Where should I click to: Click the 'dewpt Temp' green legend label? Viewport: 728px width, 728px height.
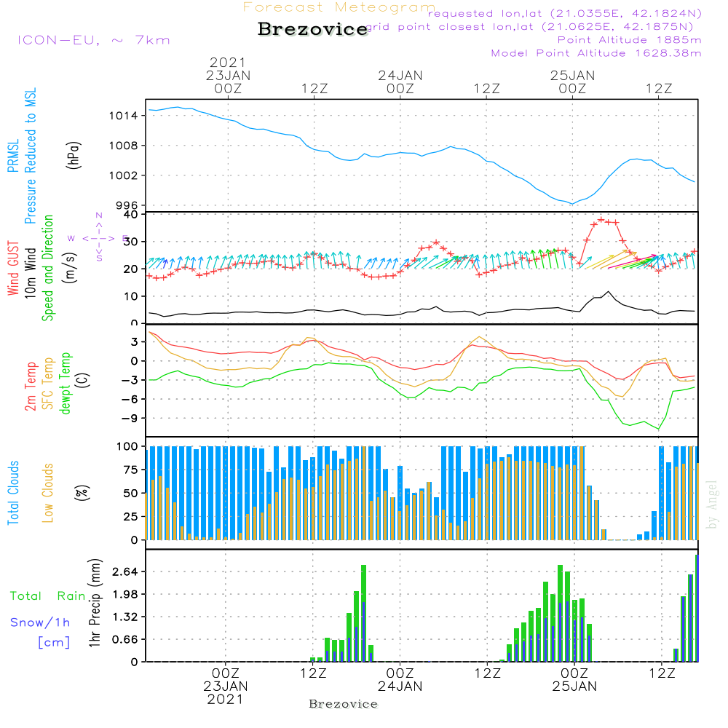tap(65, 383)
